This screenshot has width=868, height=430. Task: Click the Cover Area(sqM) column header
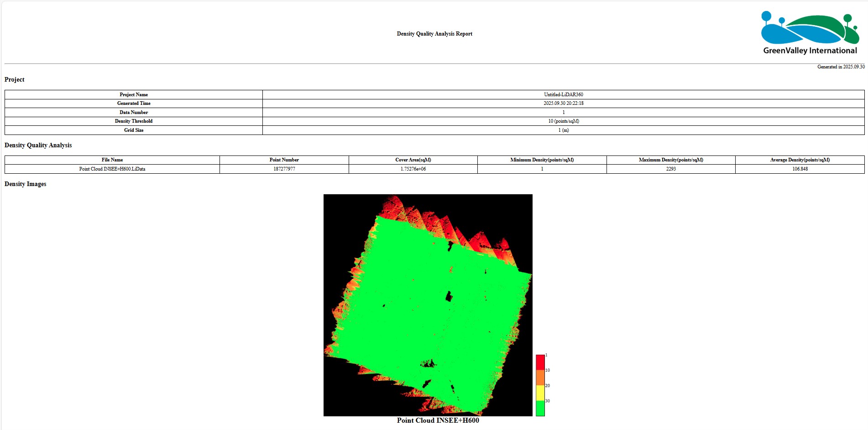[413, 160]
